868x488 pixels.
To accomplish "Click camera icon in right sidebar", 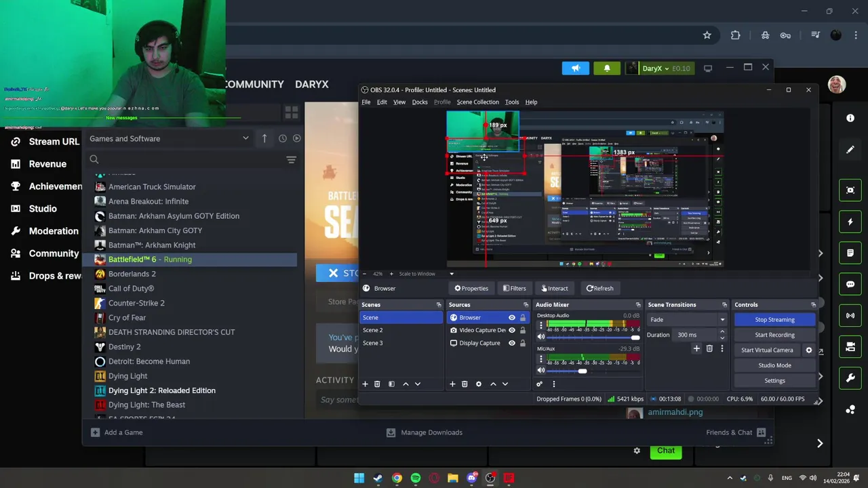I will coord(850,347).
